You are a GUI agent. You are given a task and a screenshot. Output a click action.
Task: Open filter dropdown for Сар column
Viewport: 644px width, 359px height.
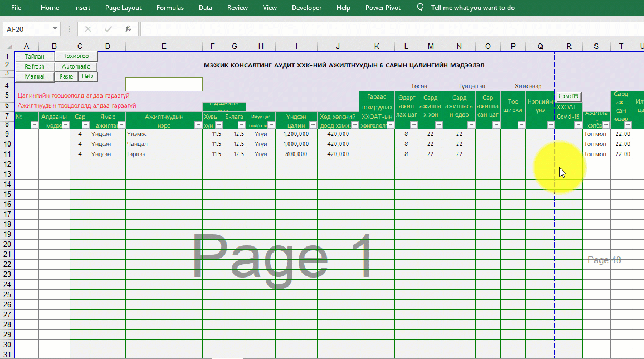click(84, 125)
